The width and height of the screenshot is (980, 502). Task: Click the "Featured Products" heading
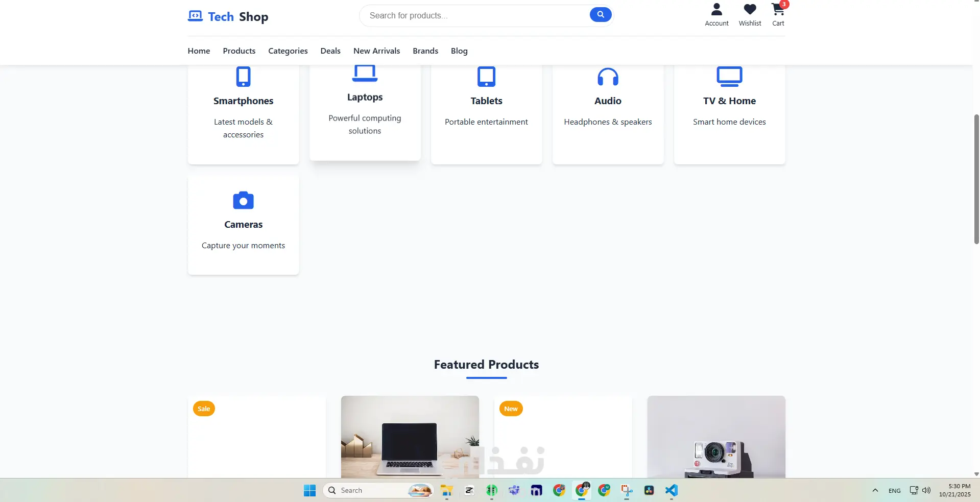click(487, 365)
